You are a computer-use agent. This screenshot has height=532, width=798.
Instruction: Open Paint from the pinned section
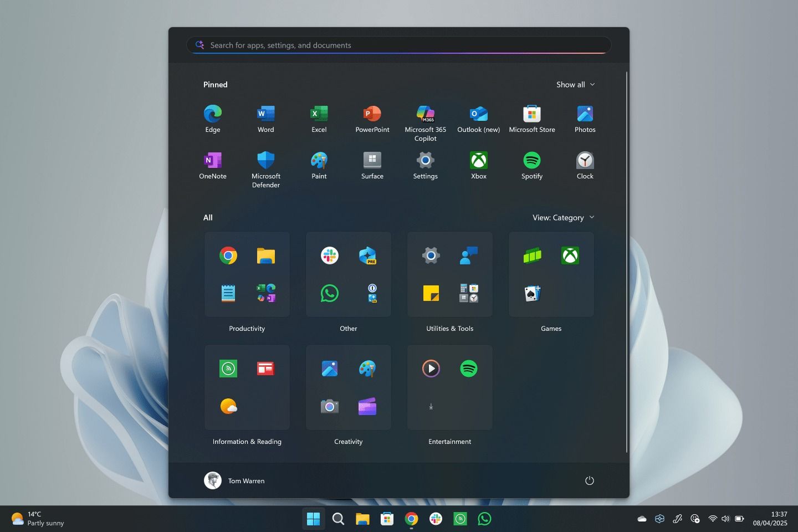(x=319, y=163)
